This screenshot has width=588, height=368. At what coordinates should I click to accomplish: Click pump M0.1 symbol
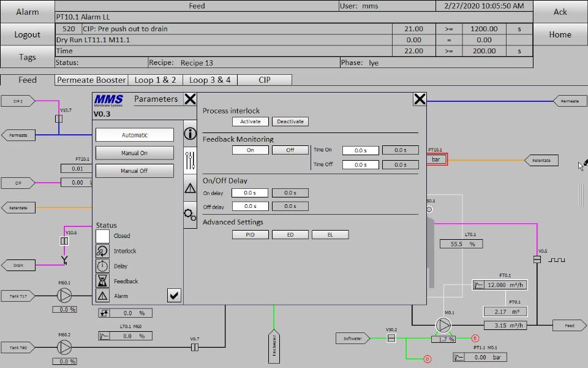443,324
